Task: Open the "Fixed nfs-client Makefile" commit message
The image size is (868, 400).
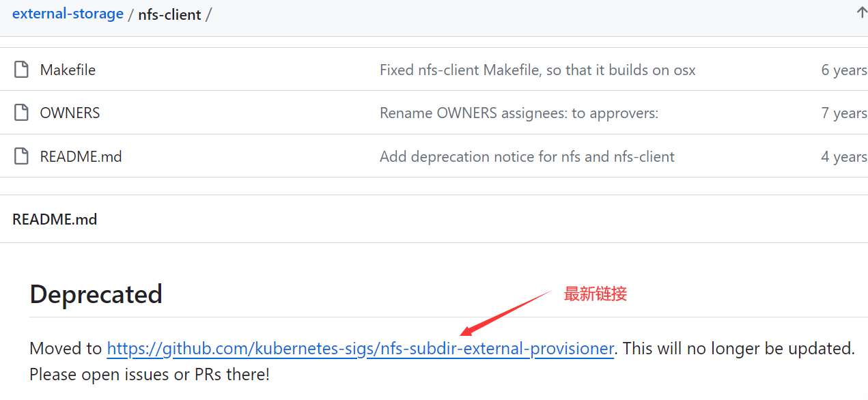Action: click(x=537, y=70)
